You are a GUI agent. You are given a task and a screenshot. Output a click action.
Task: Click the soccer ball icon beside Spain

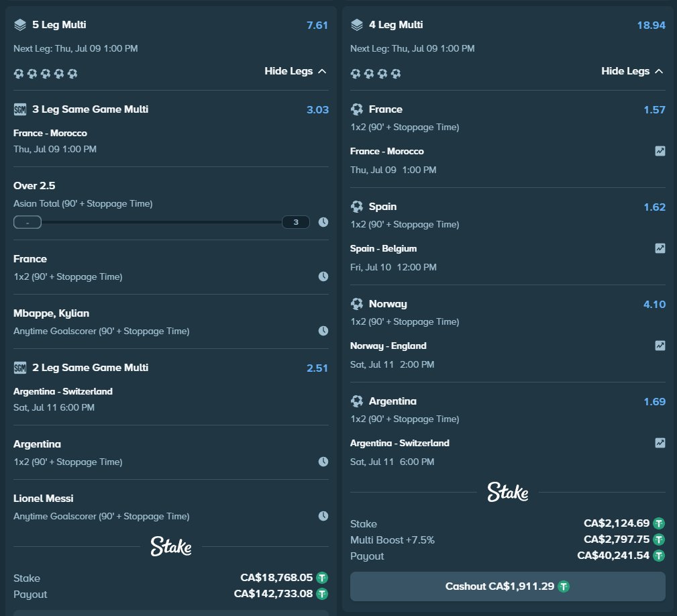[x=357, y=207]
